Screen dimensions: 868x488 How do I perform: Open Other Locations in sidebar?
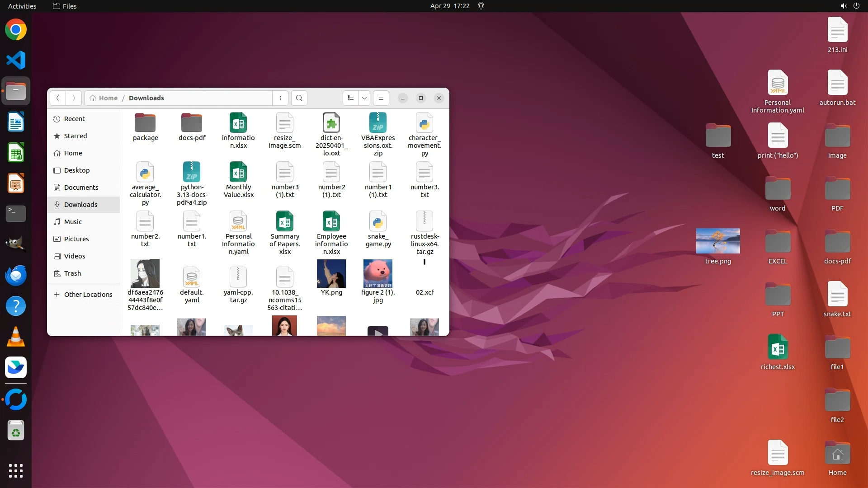[88, 295]
